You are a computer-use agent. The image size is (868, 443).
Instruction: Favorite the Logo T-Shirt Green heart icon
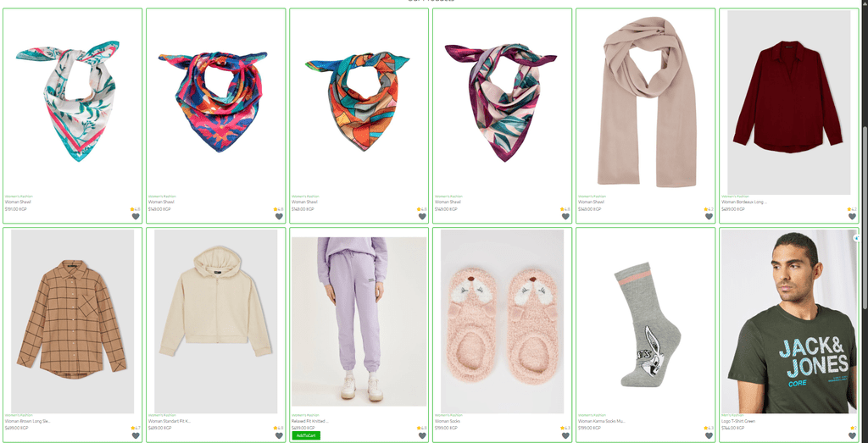click(853, 435)
